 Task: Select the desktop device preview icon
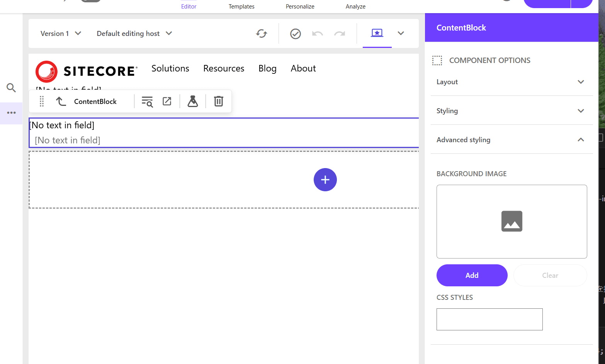(377, 33)
